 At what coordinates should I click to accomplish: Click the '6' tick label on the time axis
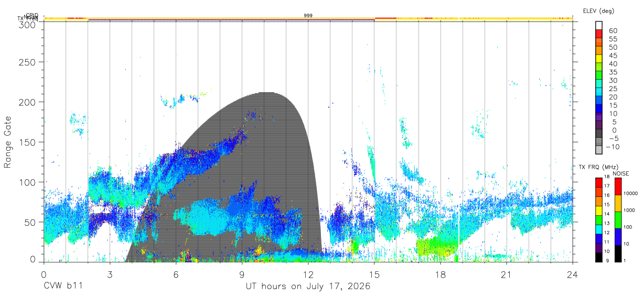(x=176, y=274)
